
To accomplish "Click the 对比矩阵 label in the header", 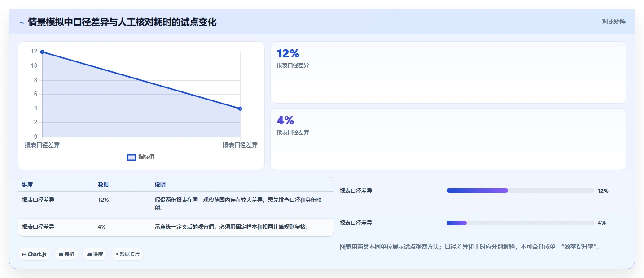I will coord(613,22).
